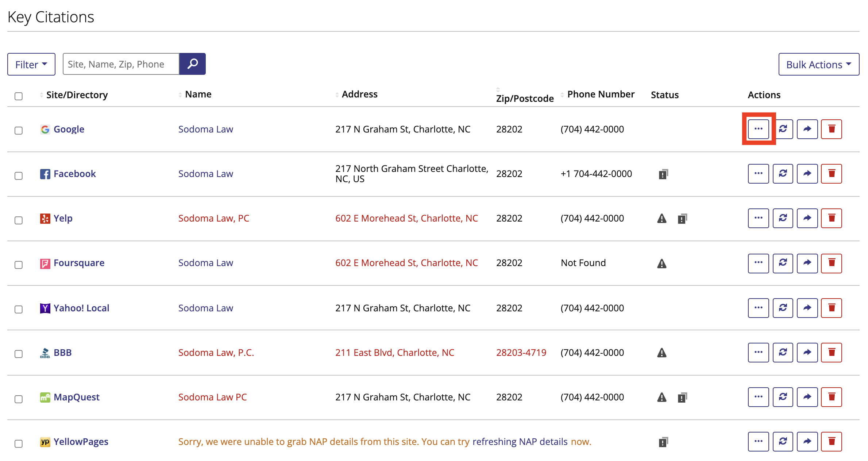Click the 602 E Morehead St address link
This screenshot has width=868, height=461.
point(406,218)
